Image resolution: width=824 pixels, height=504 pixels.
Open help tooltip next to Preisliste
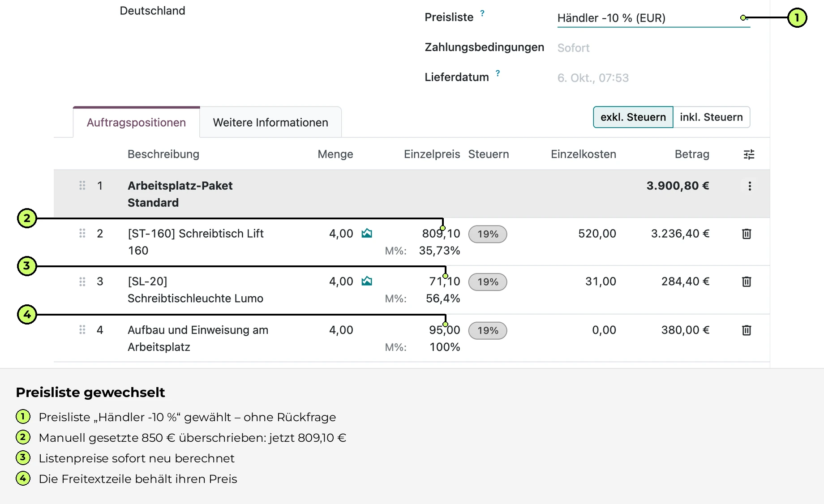pos(482,13)
